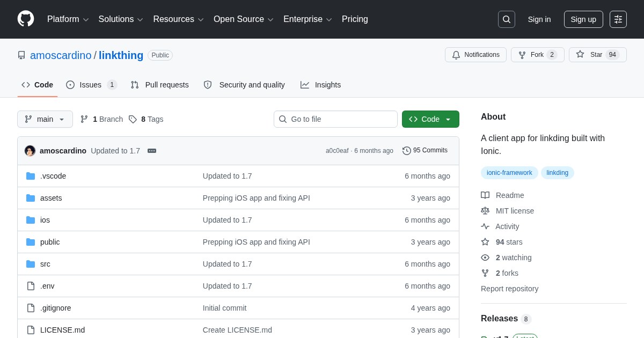Image resolution: width=644 pixels, height=338 pixels.
Task: Open the Platform menu
Action: [68, 19]
